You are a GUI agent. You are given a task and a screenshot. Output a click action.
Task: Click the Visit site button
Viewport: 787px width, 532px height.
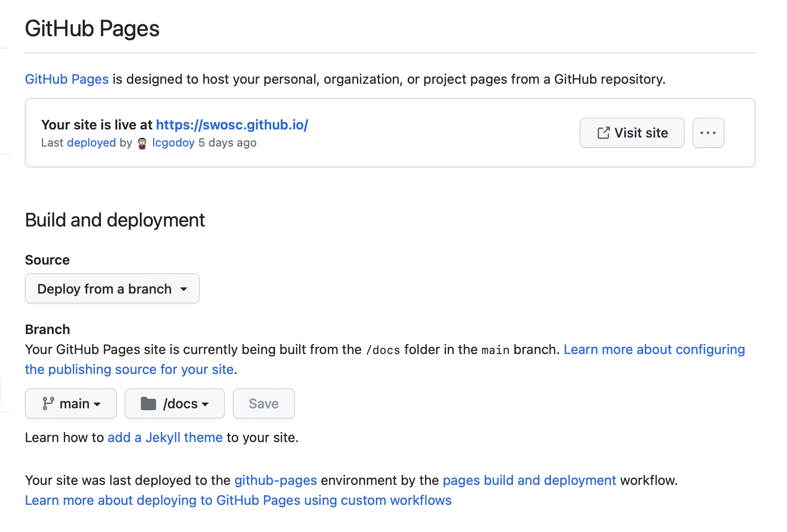pos(632,133)
